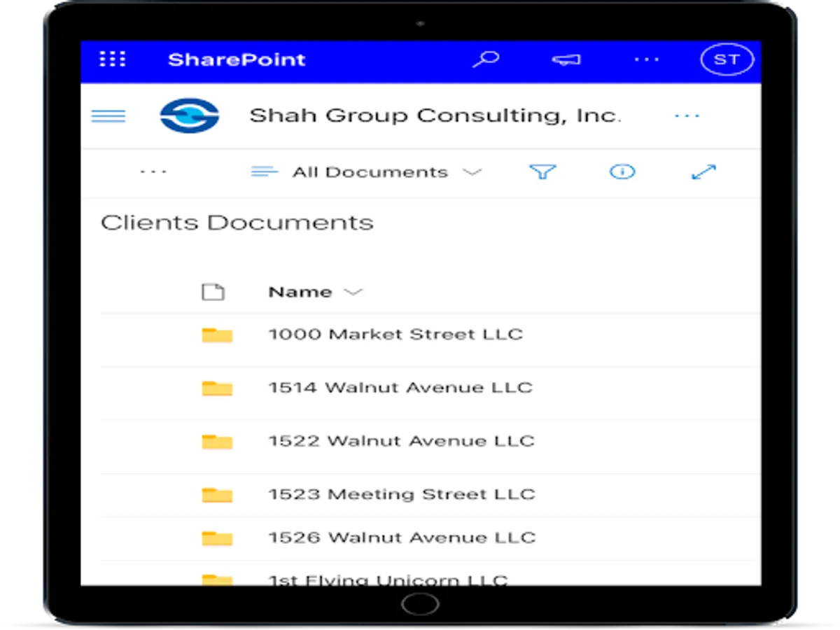Open 1st Flying Unicorn LLC folder
The image size is (840, 630).
[388, 580]
